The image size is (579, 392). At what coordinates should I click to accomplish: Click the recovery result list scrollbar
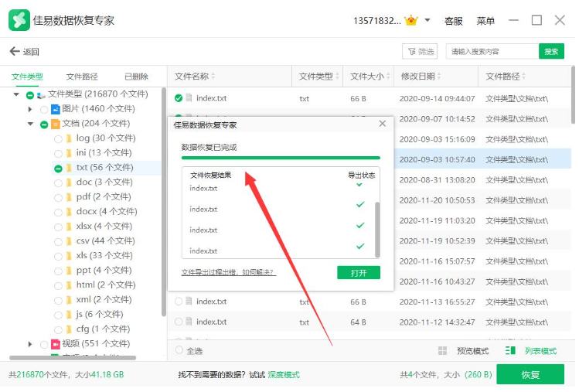pyautogui.click(x=377, y=230)
